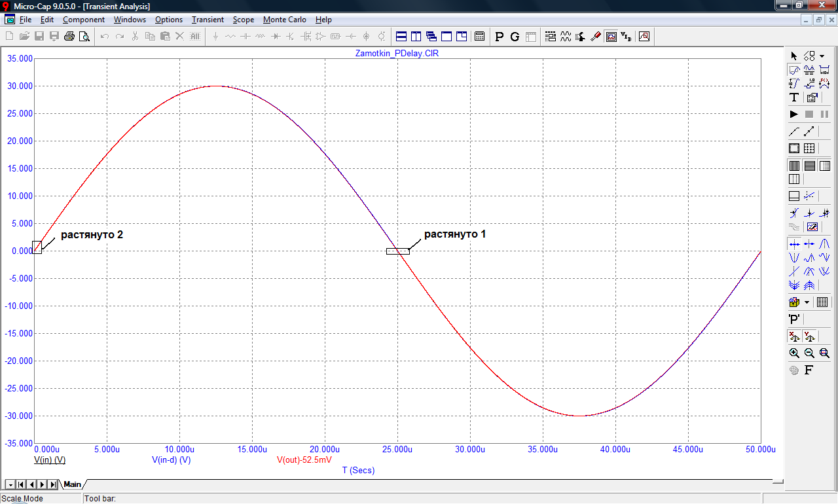Open the Help menu
Viewport: 838px width, 504px height.
click(x=323, y=20)
